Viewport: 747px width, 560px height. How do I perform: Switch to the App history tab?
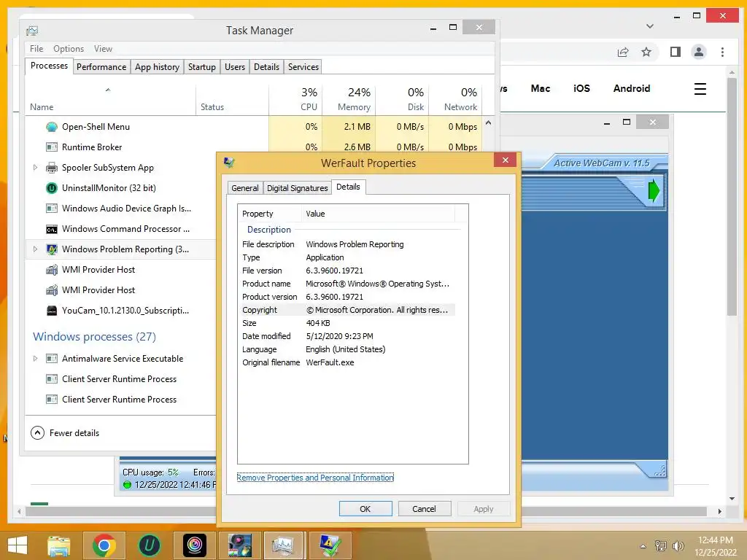[x=158, y=67]
